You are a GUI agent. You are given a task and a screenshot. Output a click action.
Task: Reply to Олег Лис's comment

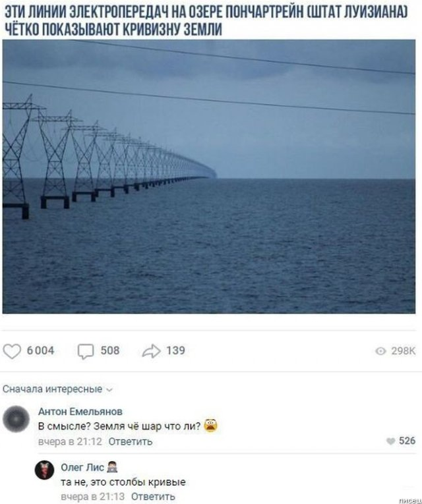click(153, 496)
